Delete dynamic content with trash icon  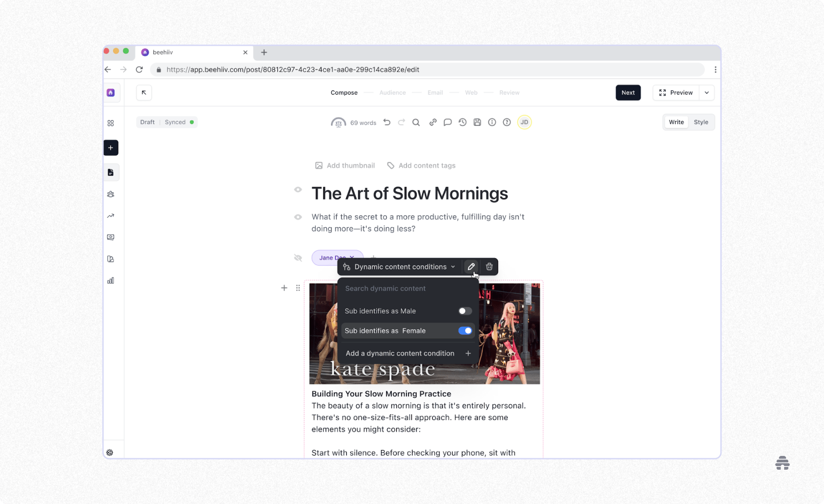(x=489, y=267)
